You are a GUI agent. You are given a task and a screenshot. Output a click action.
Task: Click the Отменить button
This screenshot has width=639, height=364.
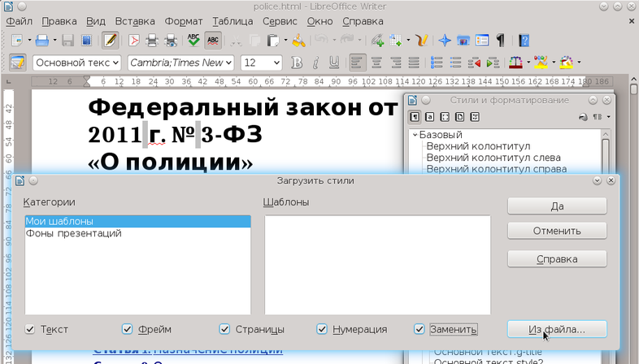point(557,231)
